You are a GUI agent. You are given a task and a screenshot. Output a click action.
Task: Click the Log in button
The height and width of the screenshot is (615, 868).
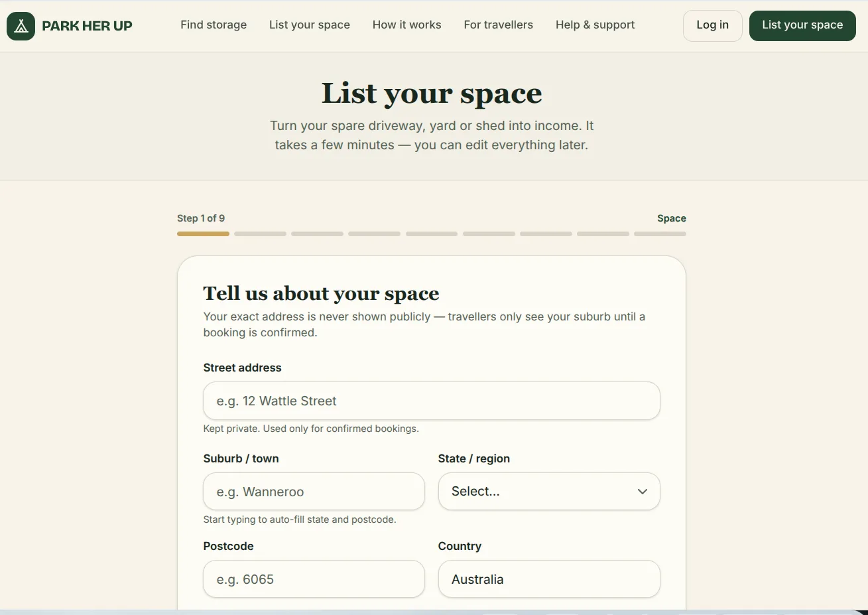coord(713,26)
